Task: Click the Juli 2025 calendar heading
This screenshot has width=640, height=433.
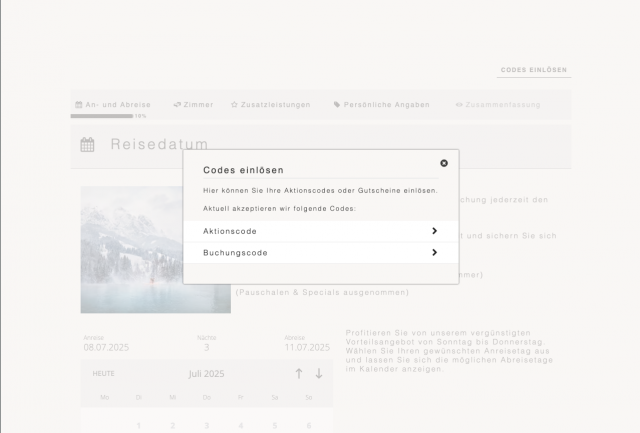Action: (207, 374)
